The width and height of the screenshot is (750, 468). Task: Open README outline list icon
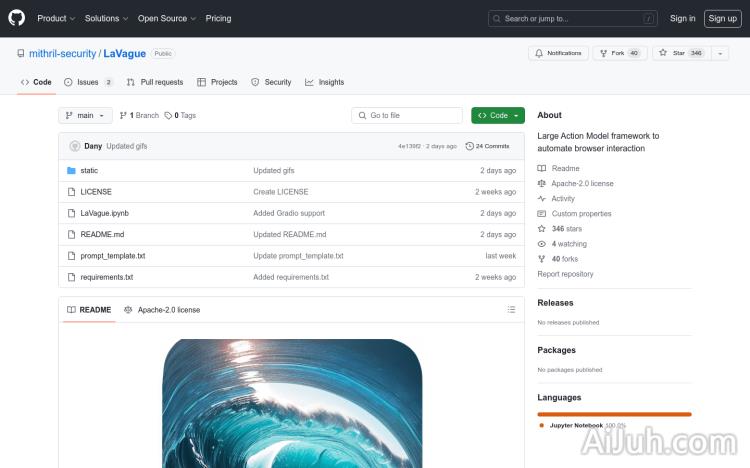click(x=511, y=310)
